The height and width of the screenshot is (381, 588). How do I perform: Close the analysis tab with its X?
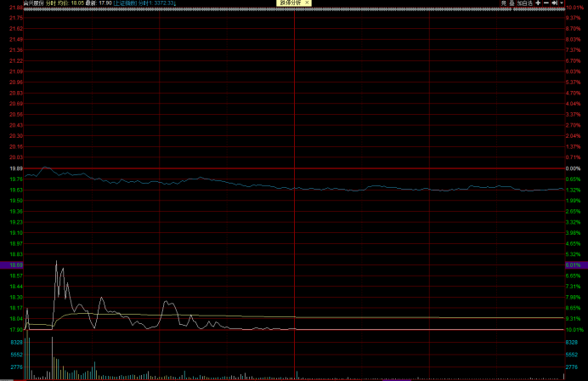point(307,3)
